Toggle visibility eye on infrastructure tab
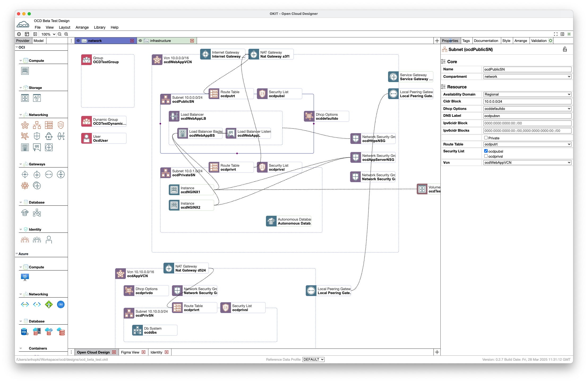The image size is (588, 383). pos(140,41)
